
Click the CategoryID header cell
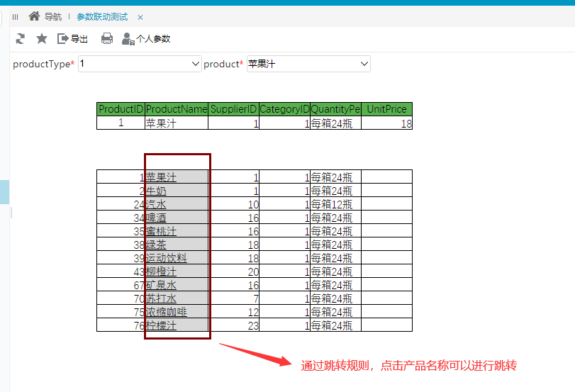tap(284, 109)
